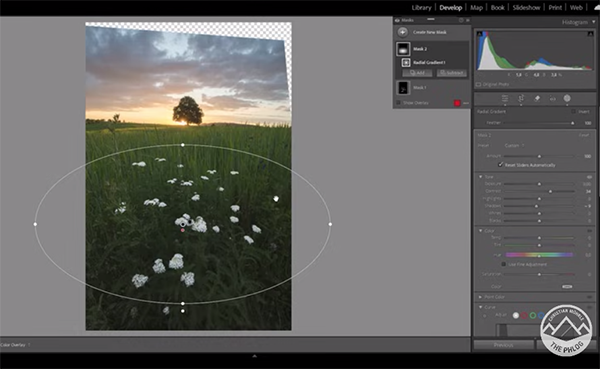Click the rainbow Hue slider
This screenshot has height=369, width=600.
pyautogui.click(x=539, y=255)
